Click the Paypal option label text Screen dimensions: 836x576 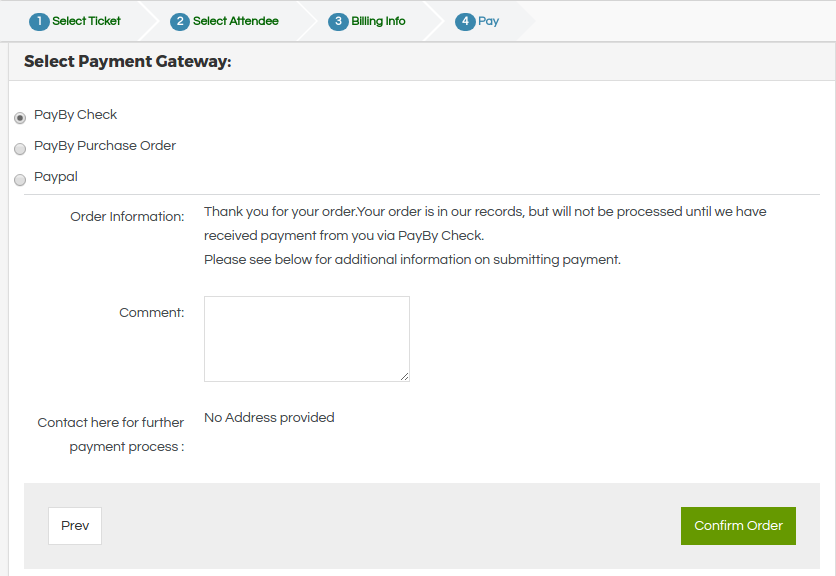point(56,177)
